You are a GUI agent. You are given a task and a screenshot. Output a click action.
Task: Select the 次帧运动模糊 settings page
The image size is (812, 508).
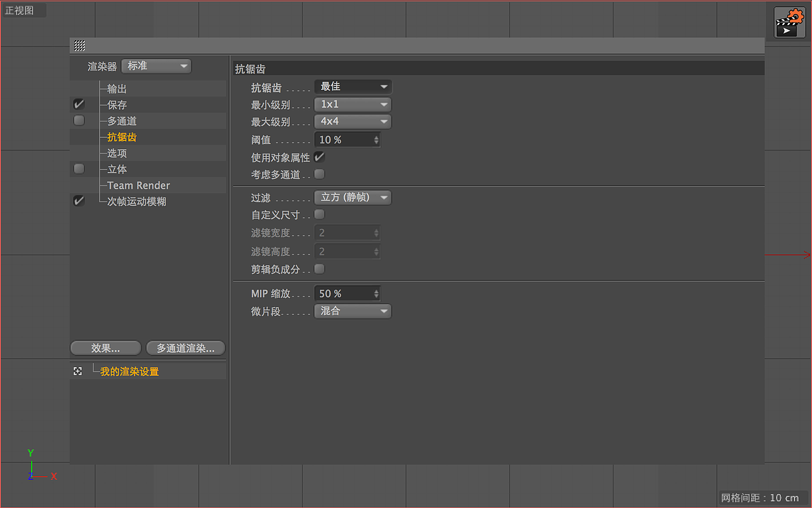136,201
